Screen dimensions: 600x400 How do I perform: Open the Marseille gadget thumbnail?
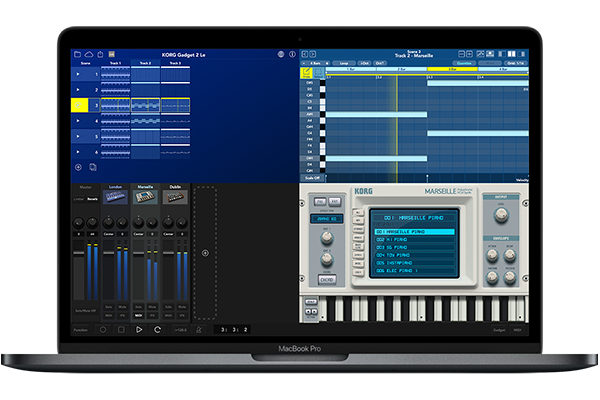click(x=145, y=197)
